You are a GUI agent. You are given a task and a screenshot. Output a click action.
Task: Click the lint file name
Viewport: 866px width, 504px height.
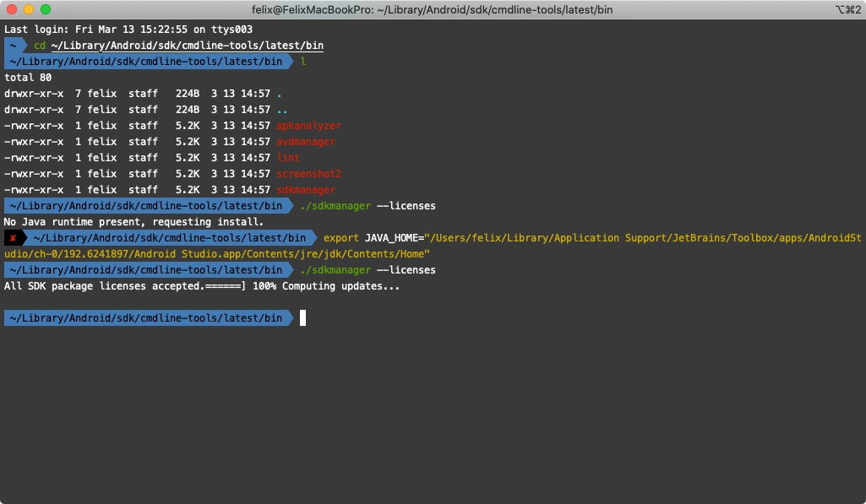(288, 158)
